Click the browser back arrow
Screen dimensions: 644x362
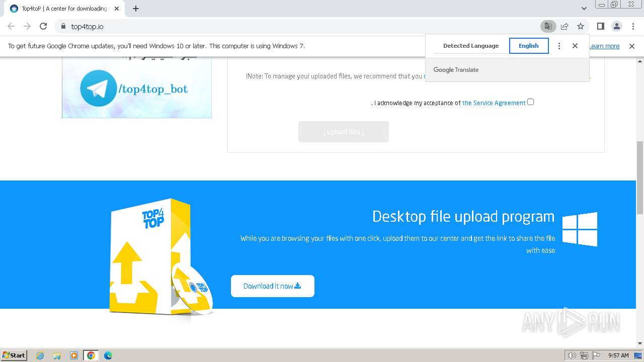point(11,26)
